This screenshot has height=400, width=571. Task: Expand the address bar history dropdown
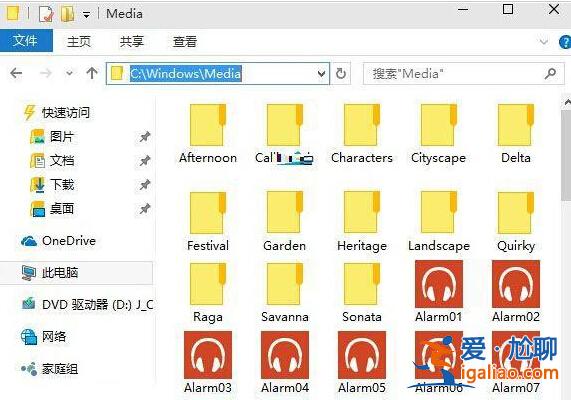pyautogui.click(x=321, y=74)
